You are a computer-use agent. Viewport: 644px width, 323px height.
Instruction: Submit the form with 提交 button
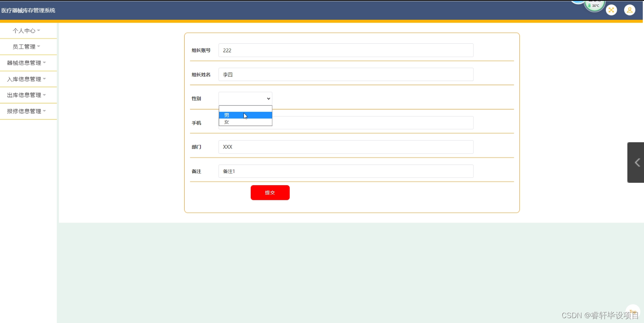coord(270,193)
